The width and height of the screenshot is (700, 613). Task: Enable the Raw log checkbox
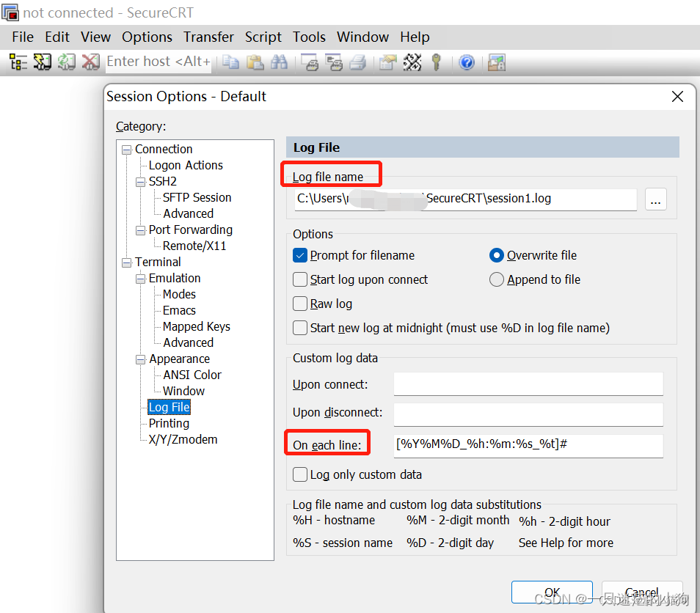300,304
